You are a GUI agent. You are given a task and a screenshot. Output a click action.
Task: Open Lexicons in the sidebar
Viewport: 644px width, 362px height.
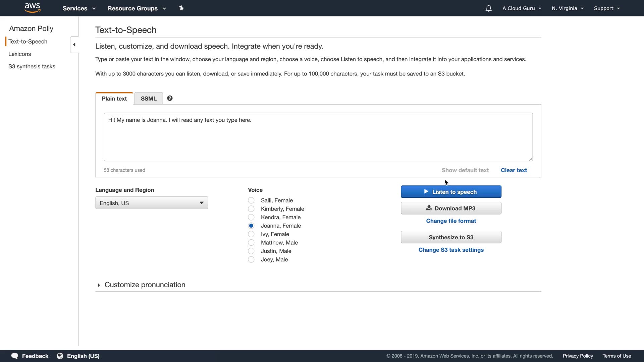19,54
